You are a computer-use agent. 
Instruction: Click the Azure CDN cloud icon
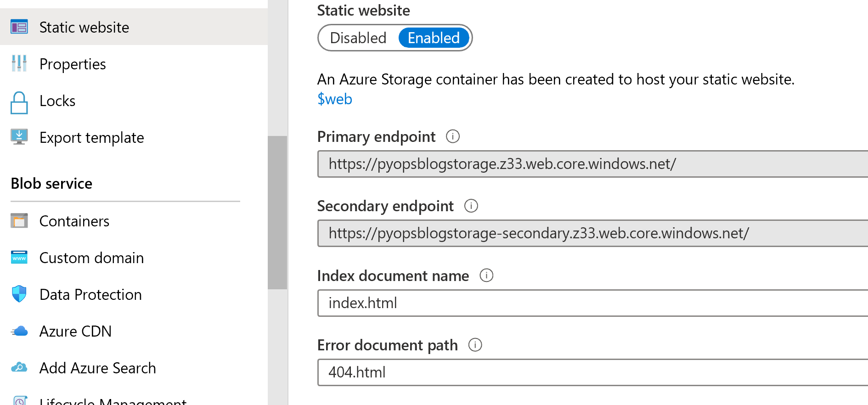point(19,331)
